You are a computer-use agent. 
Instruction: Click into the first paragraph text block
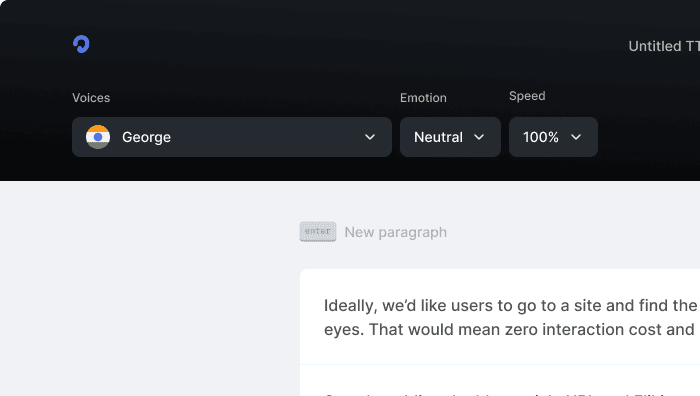tap(500, 317)
